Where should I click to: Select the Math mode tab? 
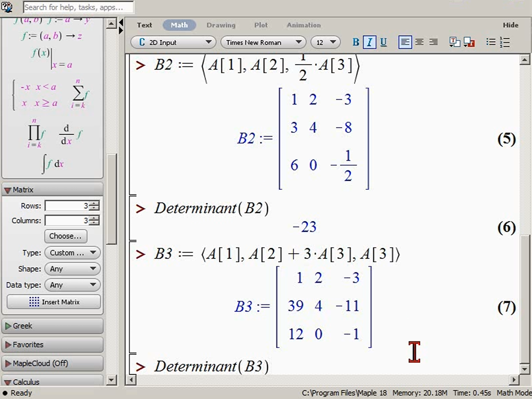[x=179, y=25]
